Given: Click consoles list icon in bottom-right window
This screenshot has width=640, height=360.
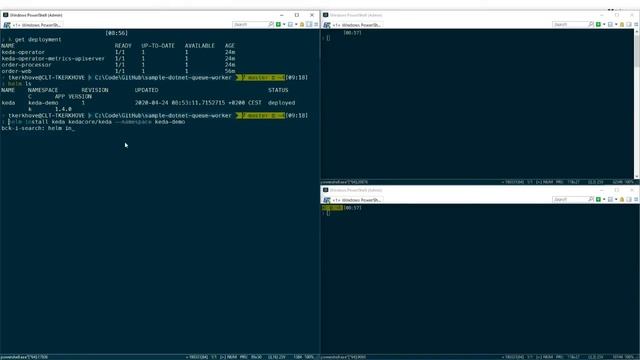Looking at the screenshot, I should pyautogui.click(x=611, y=199).
